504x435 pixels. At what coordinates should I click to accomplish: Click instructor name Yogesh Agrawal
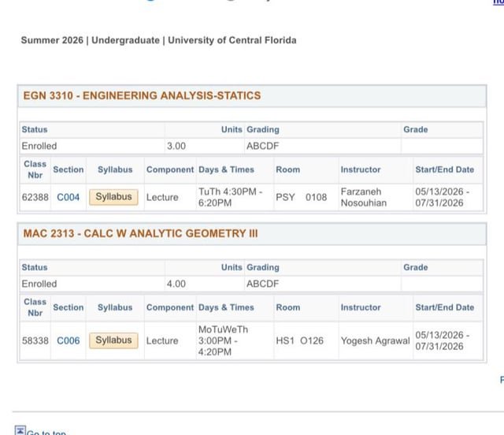click(375, 340)
